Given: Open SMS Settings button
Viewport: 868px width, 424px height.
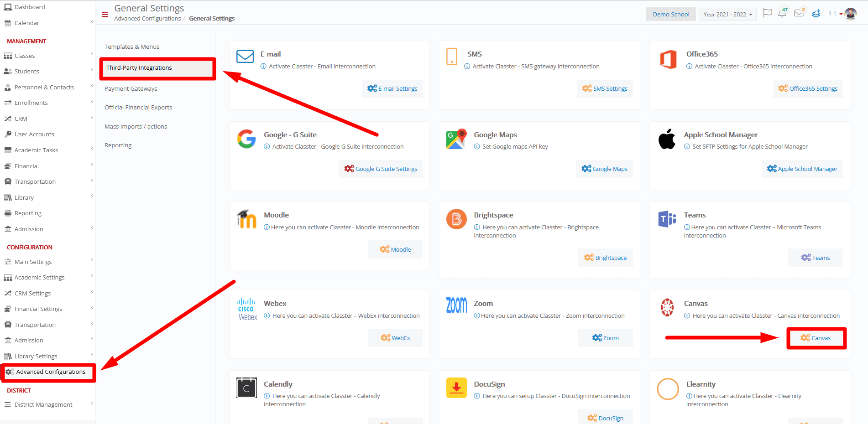Looking at the screenshot, I should click(605, 88).
